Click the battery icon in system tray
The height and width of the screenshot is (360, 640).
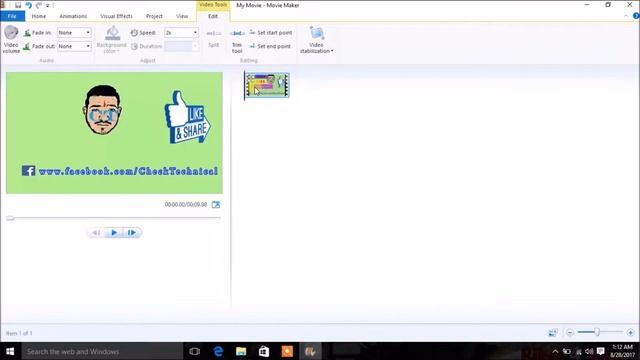[567, 351]
